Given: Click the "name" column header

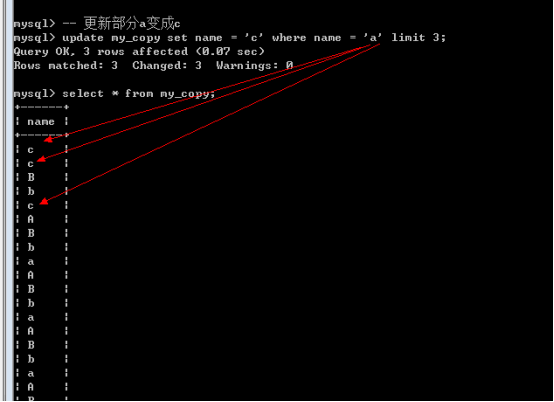Looking at the screenshot, I should pos(41,122).
